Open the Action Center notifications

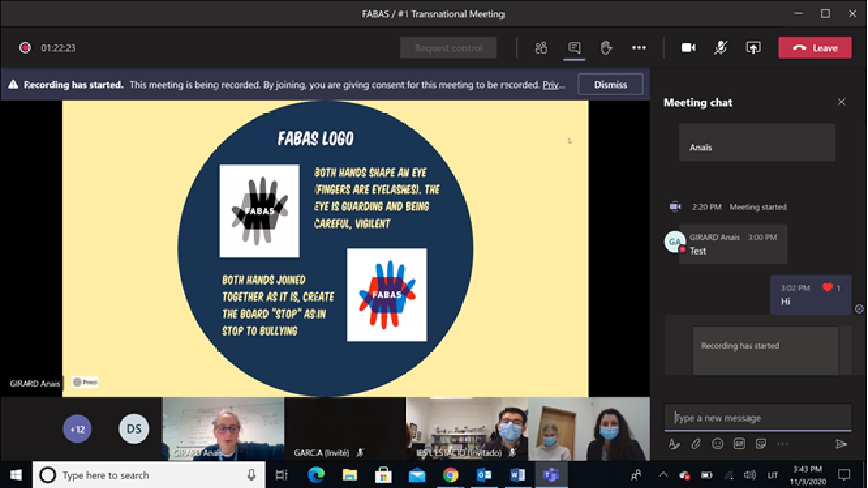pos(844,475)
